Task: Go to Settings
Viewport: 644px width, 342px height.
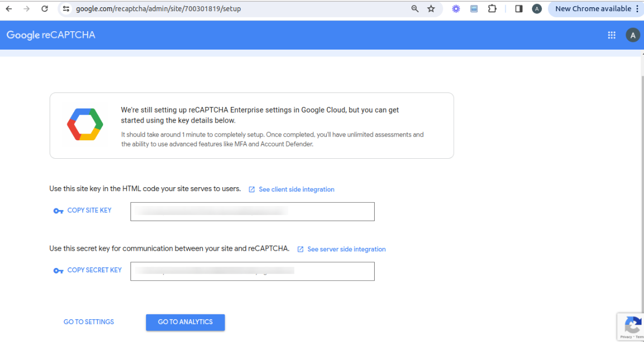Action: click(89, 322)
